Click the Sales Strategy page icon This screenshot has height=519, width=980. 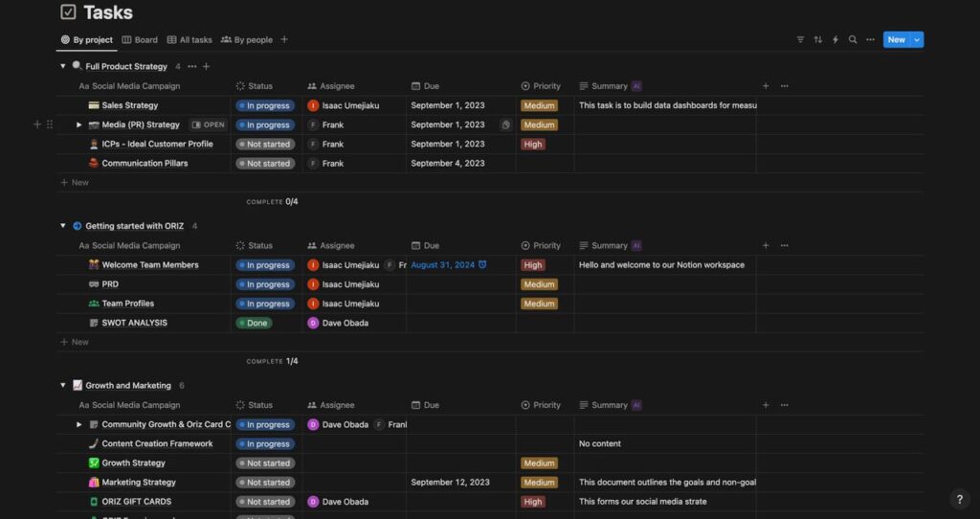point(94,105)
